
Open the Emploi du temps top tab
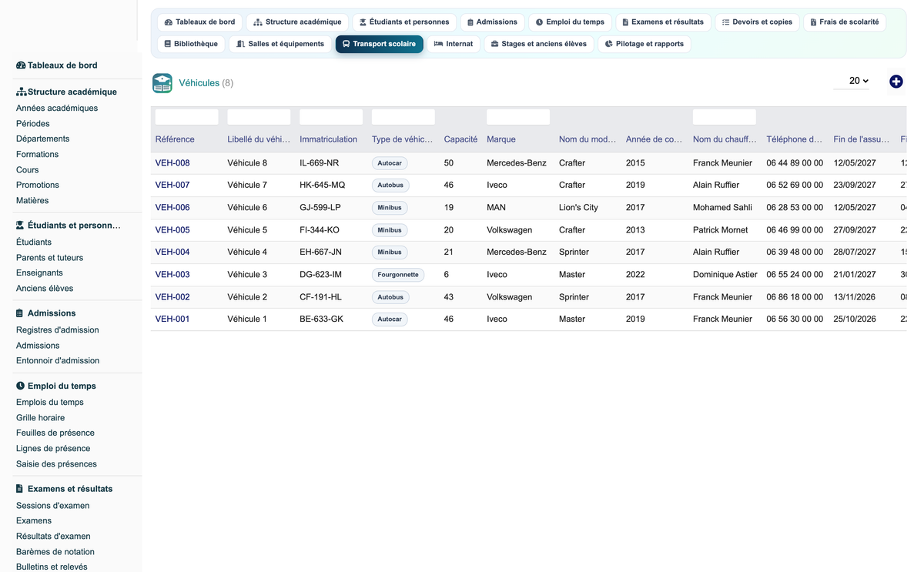570,22
